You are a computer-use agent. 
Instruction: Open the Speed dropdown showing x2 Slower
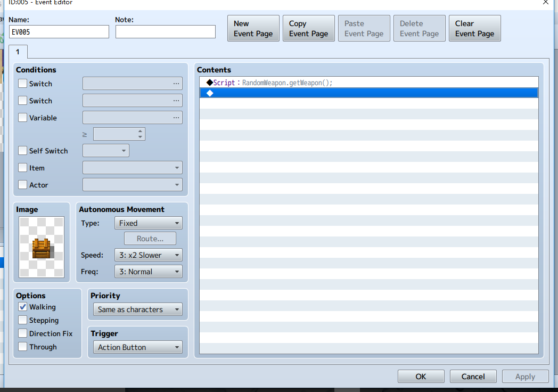tap(149, 255)
